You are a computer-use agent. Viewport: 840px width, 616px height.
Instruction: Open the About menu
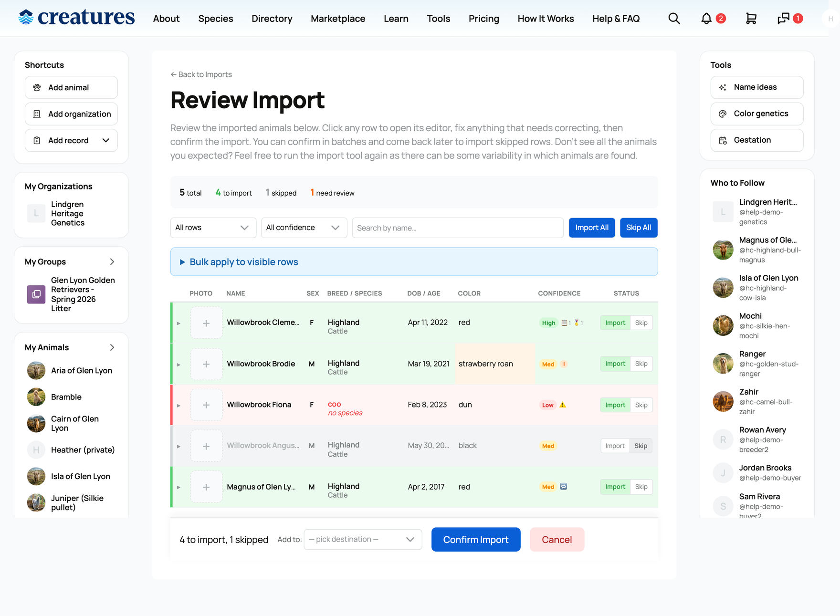166,19
